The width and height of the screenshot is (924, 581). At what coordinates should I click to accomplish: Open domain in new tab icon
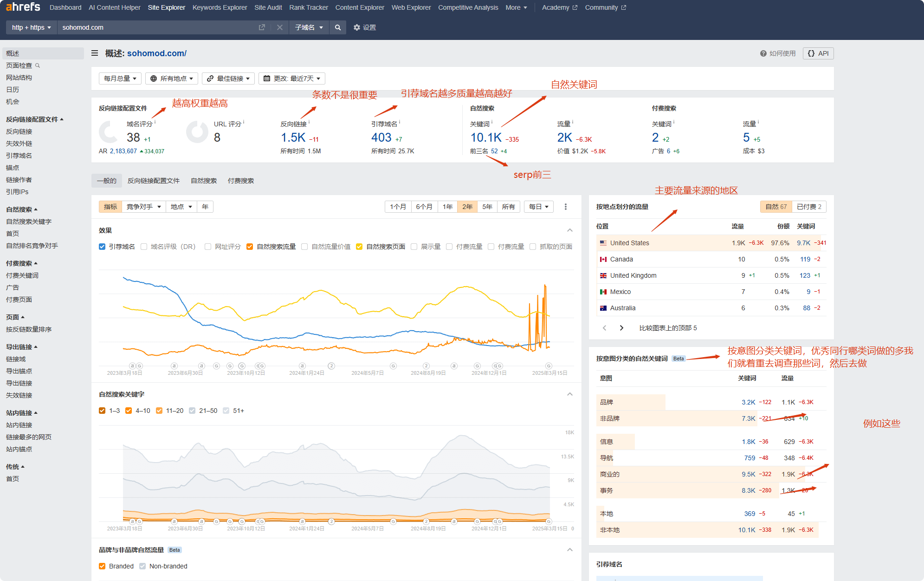262,27
